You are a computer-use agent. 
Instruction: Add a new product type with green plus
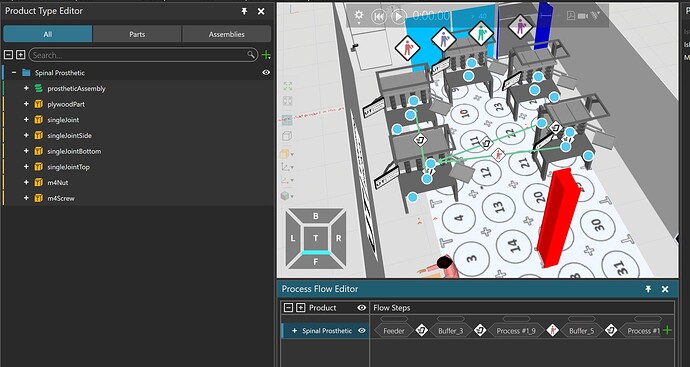(x=266, y=55)
